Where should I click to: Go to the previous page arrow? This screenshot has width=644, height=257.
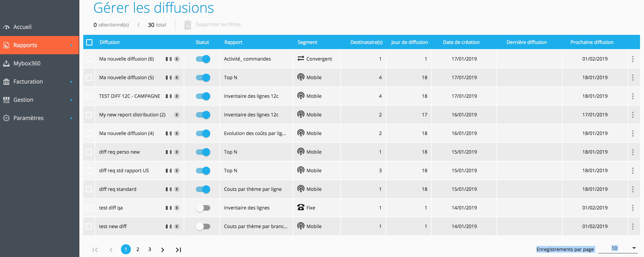point(111,250)
